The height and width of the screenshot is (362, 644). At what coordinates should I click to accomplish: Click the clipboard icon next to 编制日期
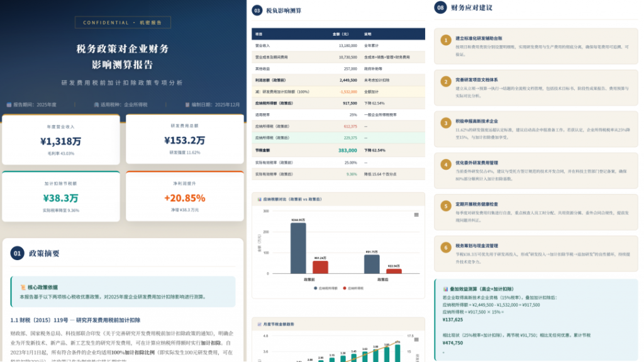point(187,105)
